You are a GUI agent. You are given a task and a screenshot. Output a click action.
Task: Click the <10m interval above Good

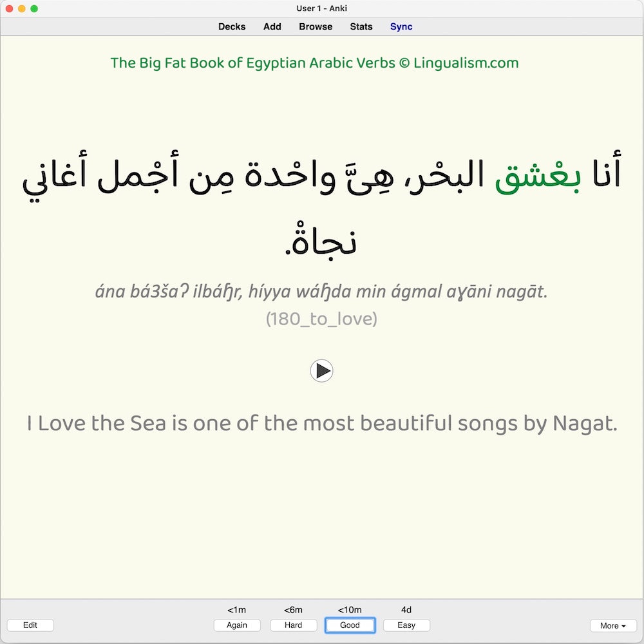point(350,609)
